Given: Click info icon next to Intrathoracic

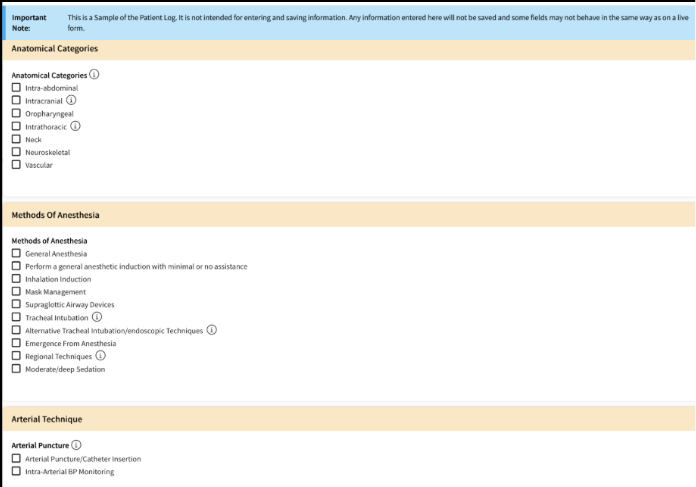Looking at the screenshot, I should pyautogui.click(x=75, y=126).
